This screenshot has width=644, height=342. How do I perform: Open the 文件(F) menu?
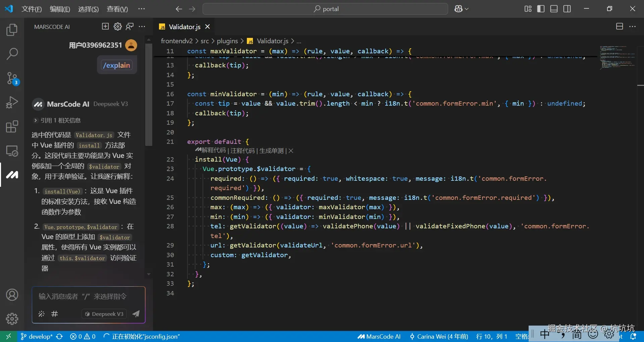tap(32, 9)
